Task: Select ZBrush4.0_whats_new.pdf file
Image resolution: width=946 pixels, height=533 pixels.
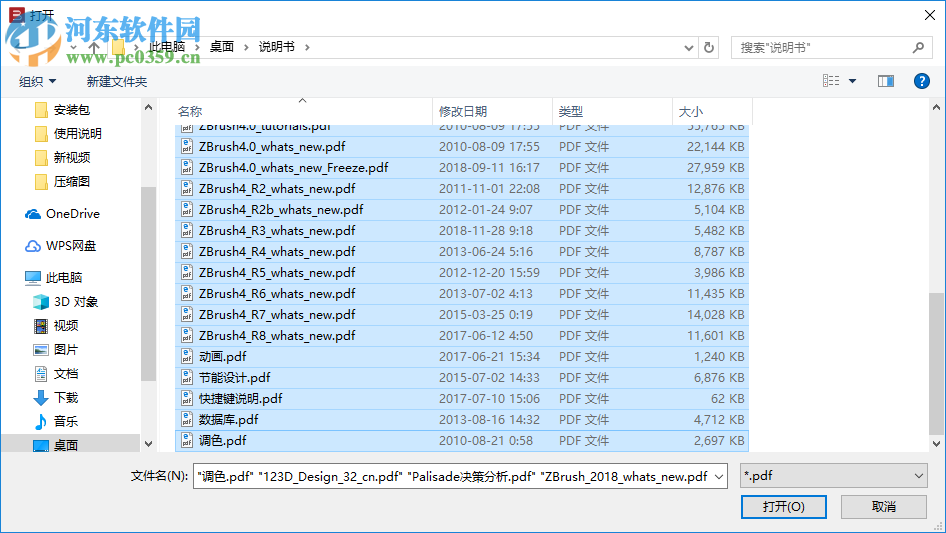Action: pos(462,147)
